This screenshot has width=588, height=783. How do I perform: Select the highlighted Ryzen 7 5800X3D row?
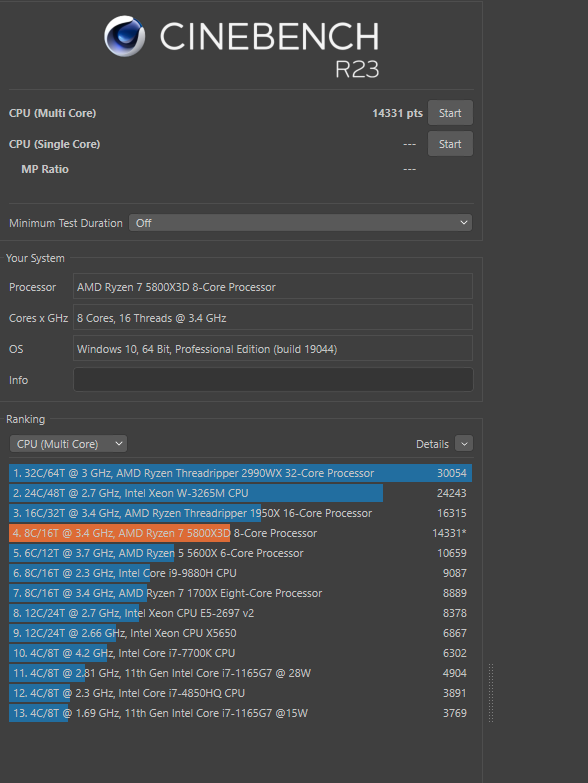(240, 533)
